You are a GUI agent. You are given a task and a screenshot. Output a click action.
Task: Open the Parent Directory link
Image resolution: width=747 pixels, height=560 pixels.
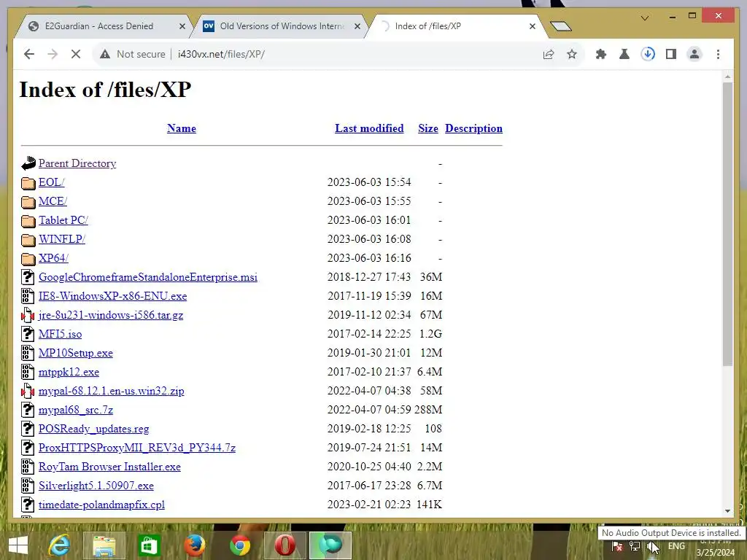(77, 163)
